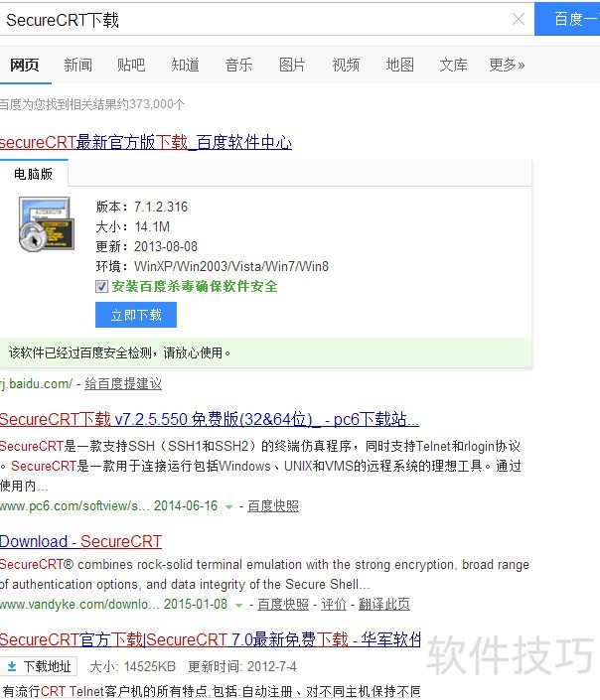Open the pc6下载站 SecureCRT v7.2.5.550 result
Viewport: 600px width, 700px height.
pyautogui.click(x=209, y=418)
